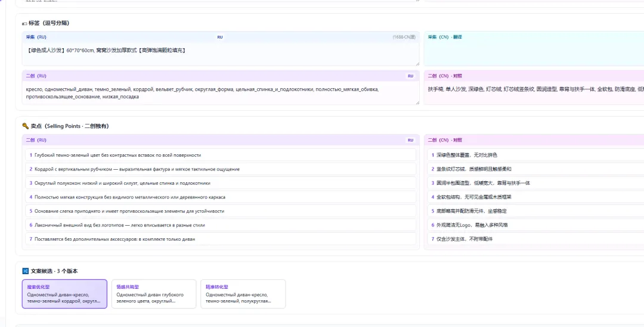The image size is (644, 327).
Task: Click selling point 3 Округлый полукокон
Action: click(x=221, y=183)
